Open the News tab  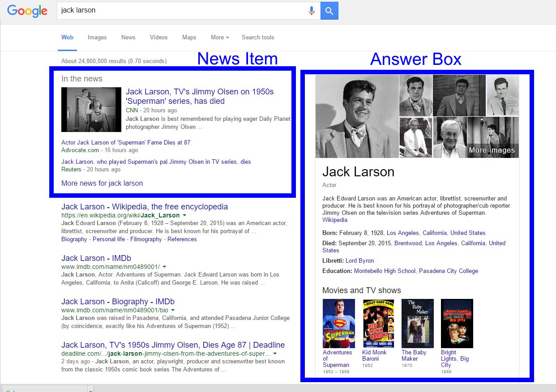point(128,38)
